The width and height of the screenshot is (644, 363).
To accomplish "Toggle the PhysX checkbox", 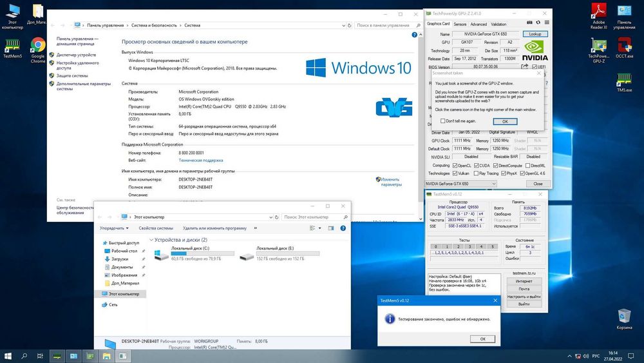I will pyautogui.click(x=504, y=173).
